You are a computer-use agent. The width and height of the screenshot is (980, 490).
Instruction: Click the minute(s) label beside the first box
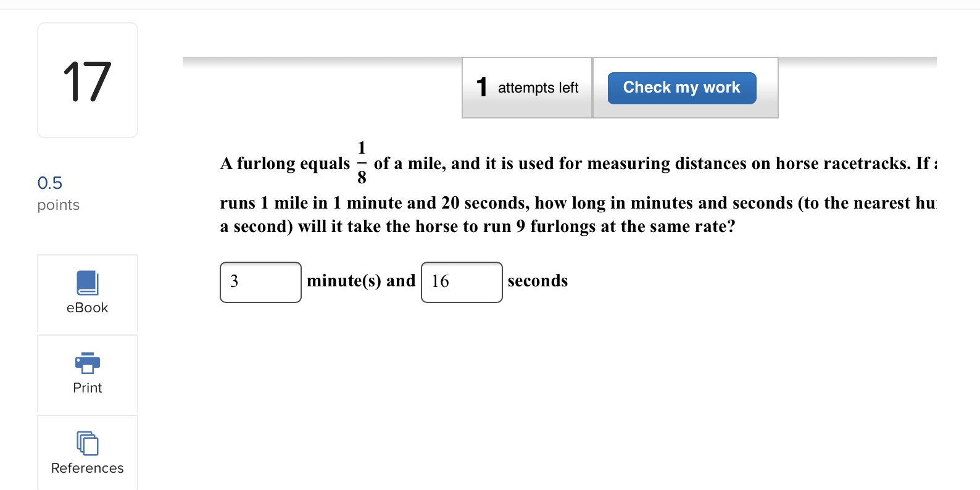360,281
